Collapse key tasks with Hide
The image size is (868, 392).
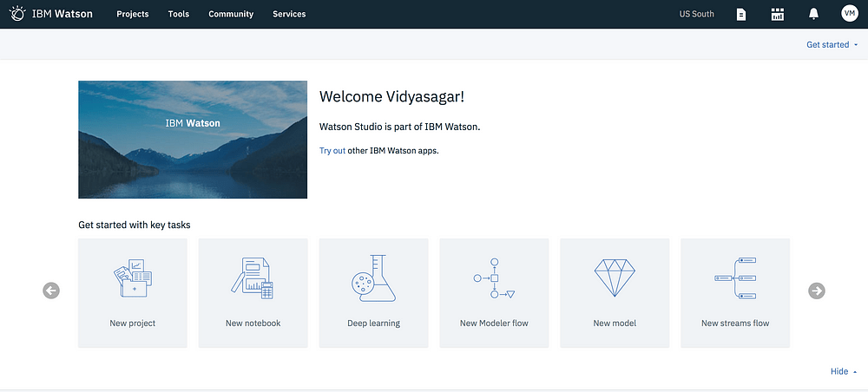coord(844,371)
